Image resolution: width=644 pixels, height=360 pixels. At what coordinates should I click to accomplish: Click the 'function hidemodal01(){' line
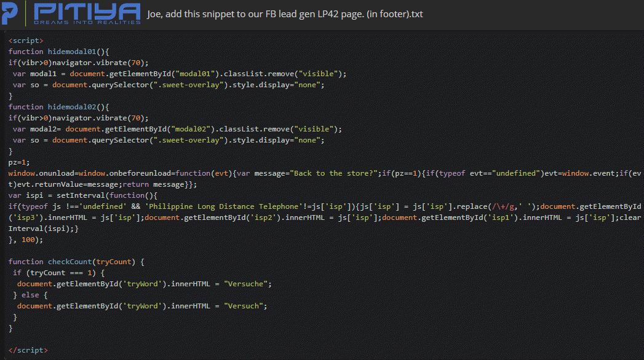(x=58, y=52)
